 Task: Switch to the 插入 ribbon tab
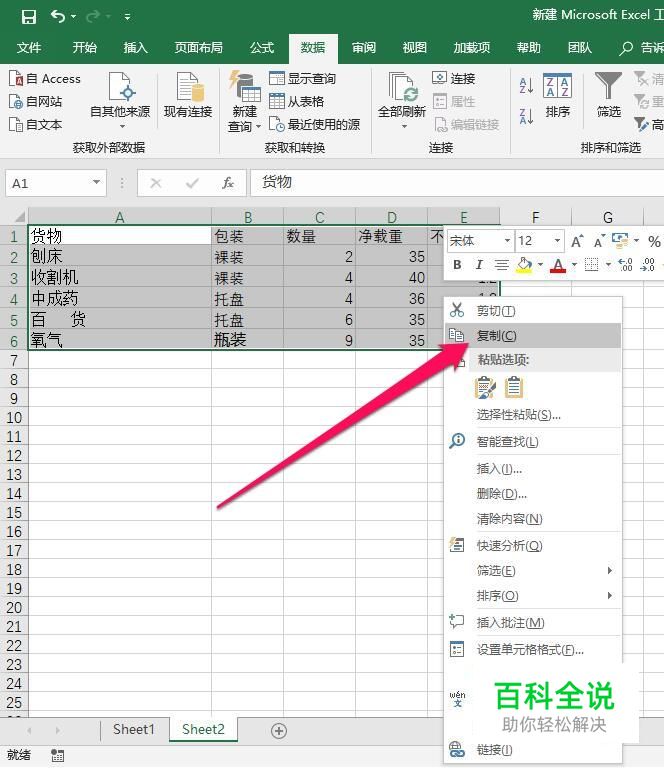pyautogui.click(x=136, y=48)
